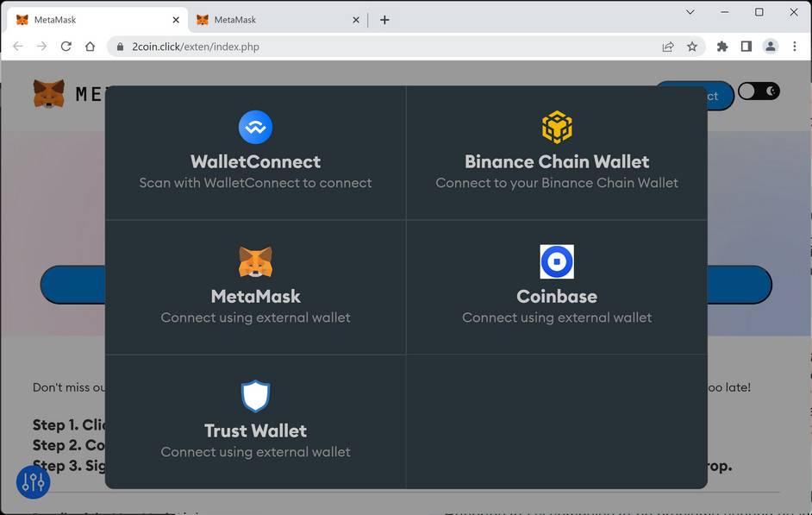The width and height of the screenshot is (812, 515).
Task: Open the round sliders settings icon
Action: click(x=34, y=482)
